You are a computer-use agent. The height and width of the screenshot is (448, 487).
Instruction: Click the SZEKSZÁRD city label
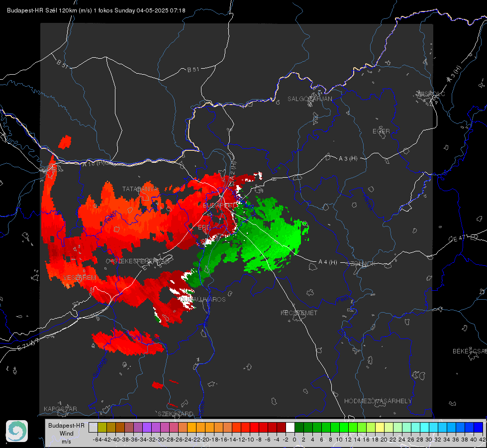click(176, 414)
